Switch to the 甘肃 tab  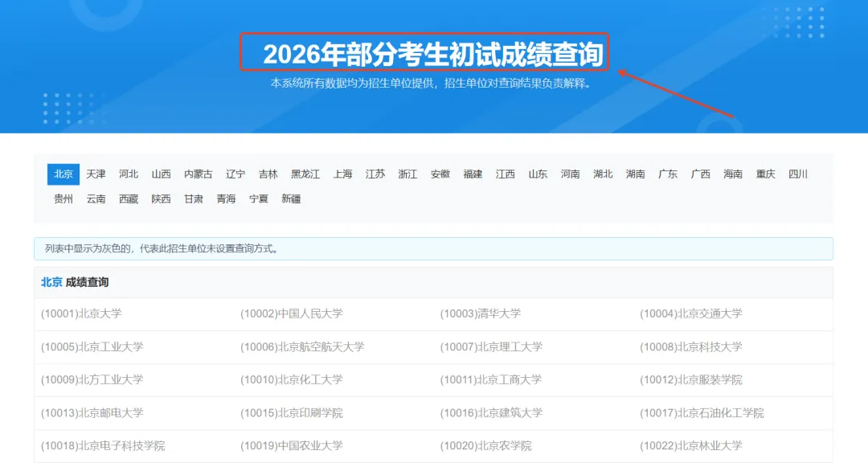coord(194,199)
